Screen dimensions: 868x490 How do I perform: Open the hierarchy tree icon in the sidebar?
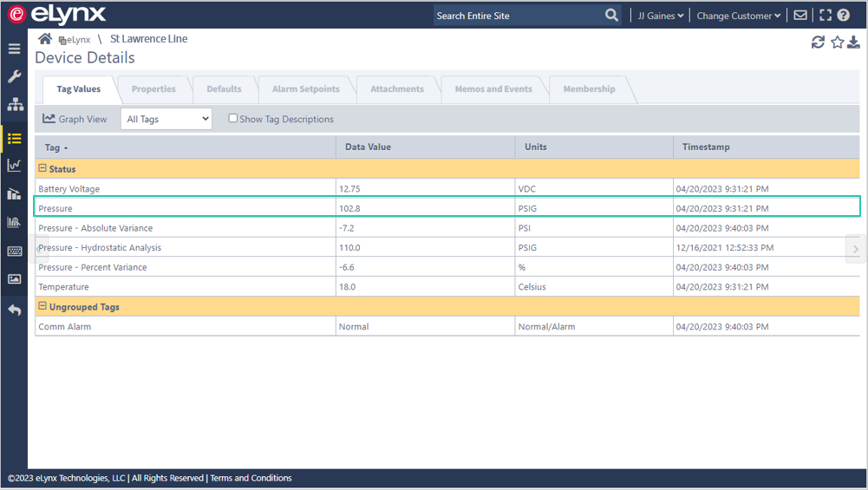click(15, 104)
